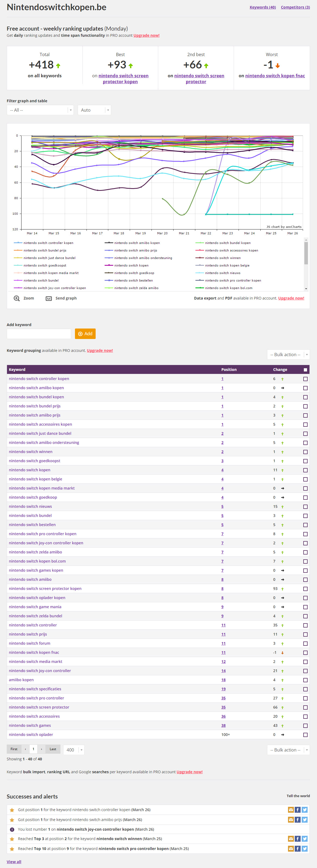Click View all under Successes and alerts
This screenshot has height=868, width=317.
14,862
